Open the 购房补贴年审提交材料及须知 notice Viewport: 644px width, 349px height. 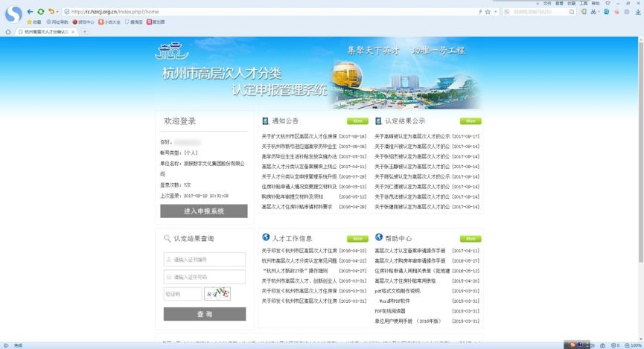point(293,196)
